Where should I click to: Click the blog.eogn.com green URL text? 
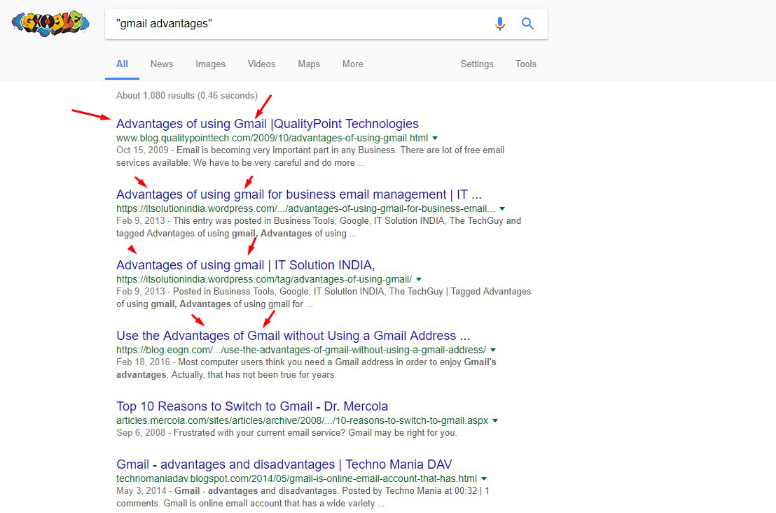(301, 350)
